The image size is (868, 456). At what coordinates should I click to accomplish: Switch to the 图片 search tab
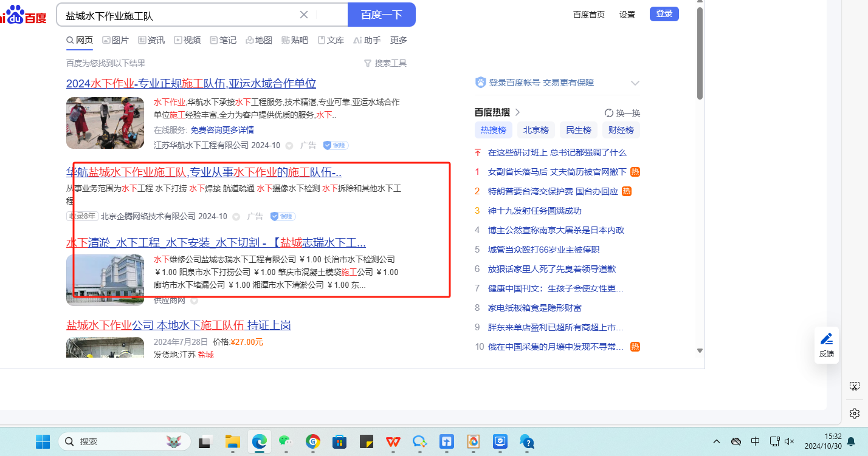pos(115,40)
